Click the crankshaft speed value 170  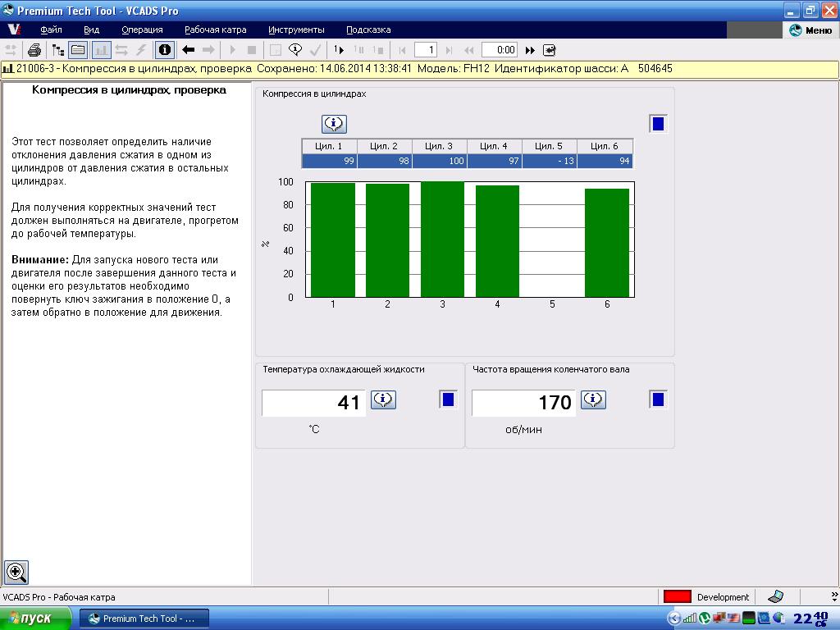point(523,403)
